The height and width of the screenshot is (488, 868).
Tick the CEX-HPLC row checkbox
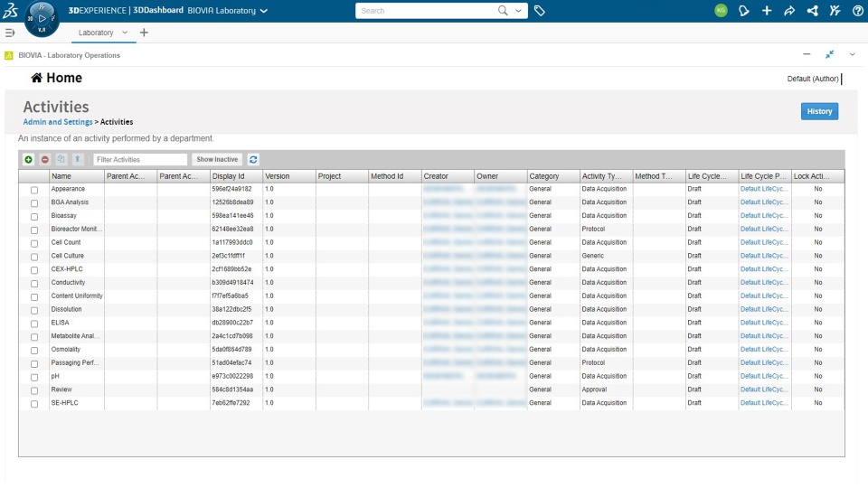tap(34, 270)
